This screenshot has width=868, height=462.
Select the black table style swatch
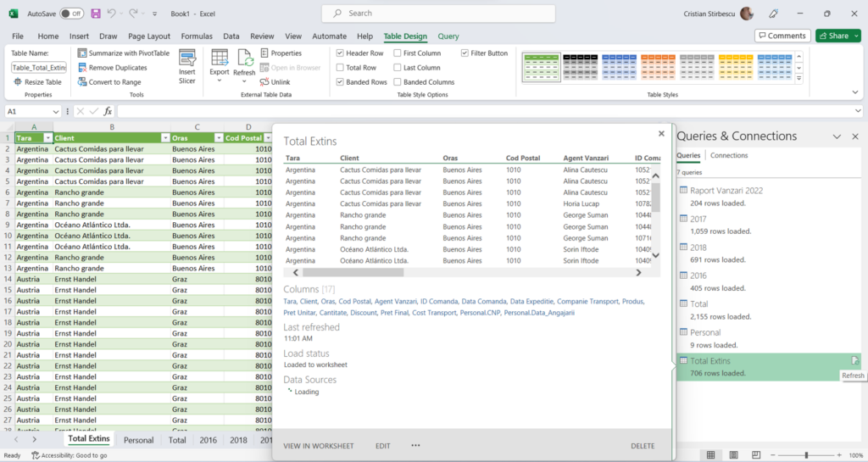(x=580, y=67)
